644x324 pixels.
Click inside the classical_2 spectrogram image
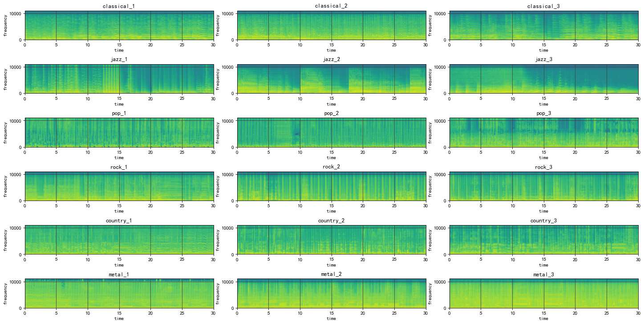[331, 25]
